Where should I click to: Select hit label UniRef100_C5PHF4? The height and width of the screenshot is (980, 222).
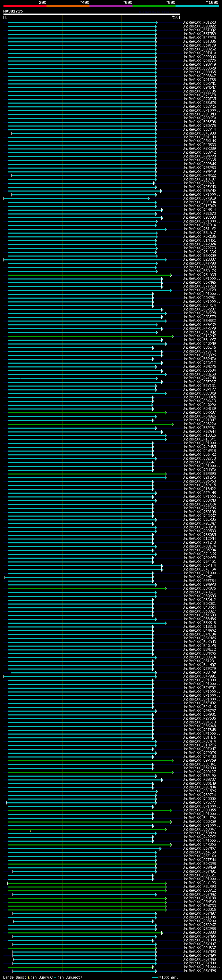[x=199, y=565]
